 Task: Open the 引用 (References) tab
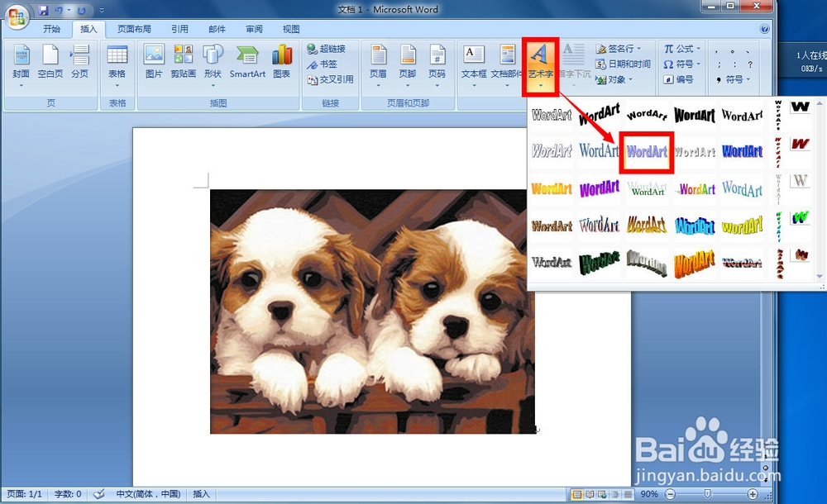pos(179,29)
